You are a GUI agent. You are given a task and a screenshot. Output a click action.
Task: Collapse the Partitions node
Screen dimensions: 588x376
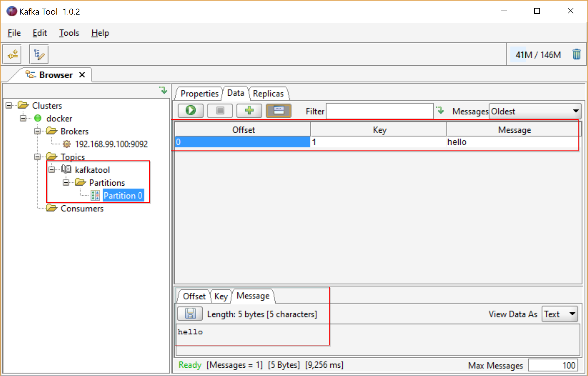66,182
